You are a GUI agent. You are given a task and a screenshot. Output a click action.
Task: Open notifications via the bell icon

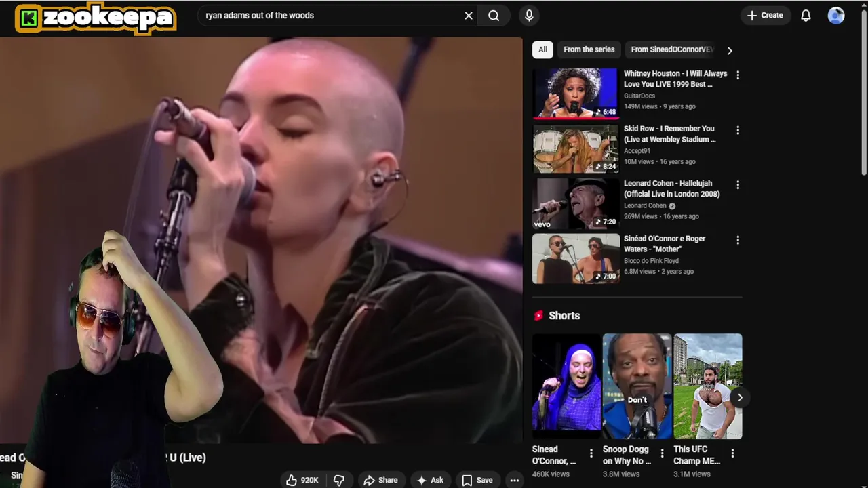click(806, 16)
